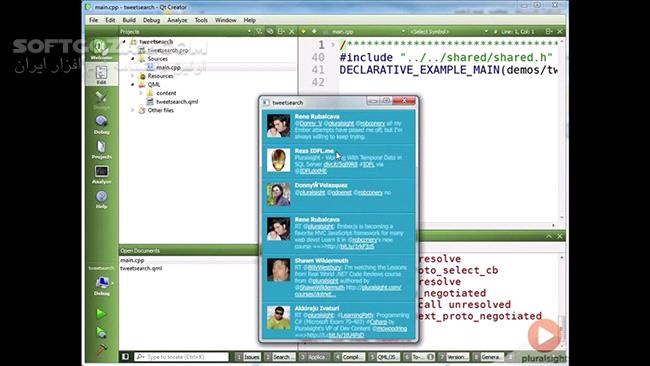Open the Projects mode icon
The image size is (650, 366).
101,149
